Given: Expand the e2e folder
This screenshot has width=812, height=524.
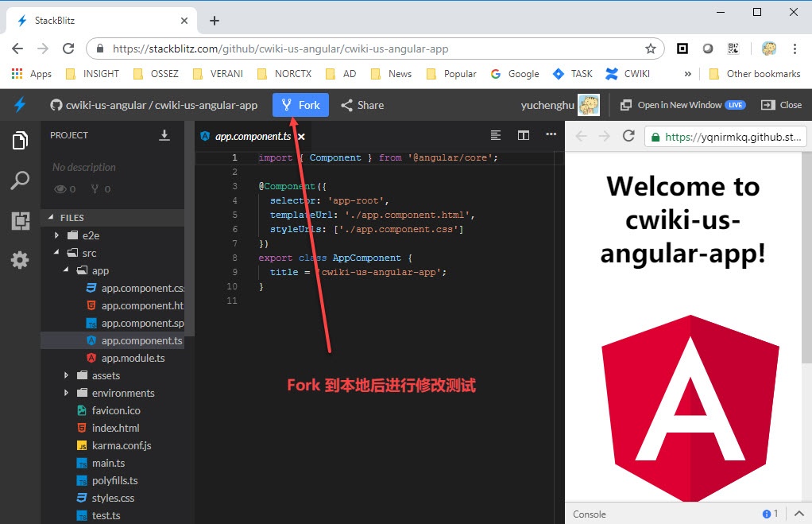Looking at the screenshot, I should click(x=56, y=235).
